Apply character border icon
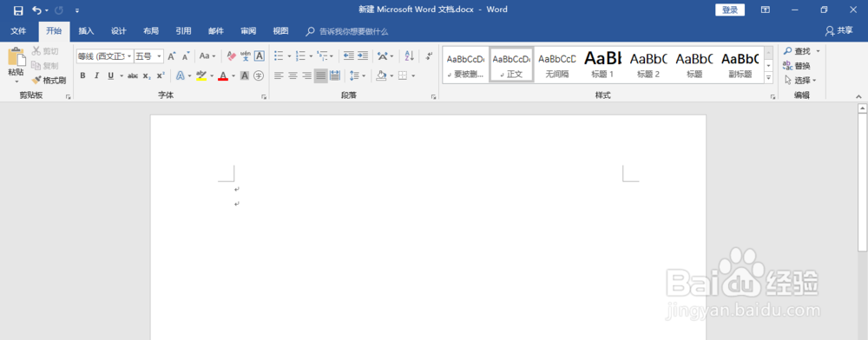This screenshot has height=340, width=868. 259,56
